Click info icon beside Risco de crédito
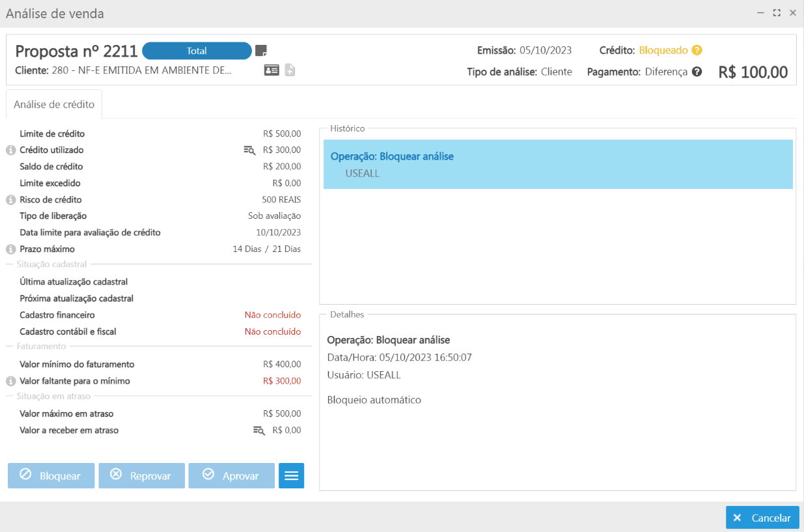This screenshot has height=532, width=804. click(11, 200)
